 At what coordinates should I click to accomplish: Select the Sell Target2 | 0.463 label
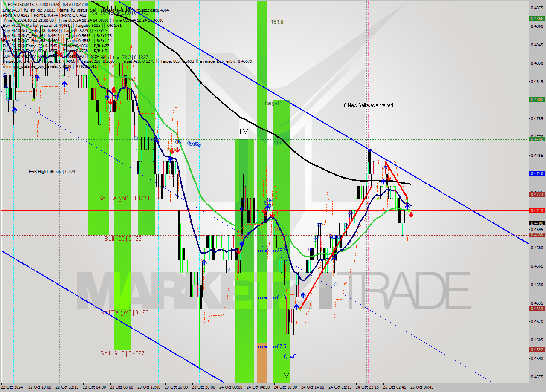click(x=125, y=312)
